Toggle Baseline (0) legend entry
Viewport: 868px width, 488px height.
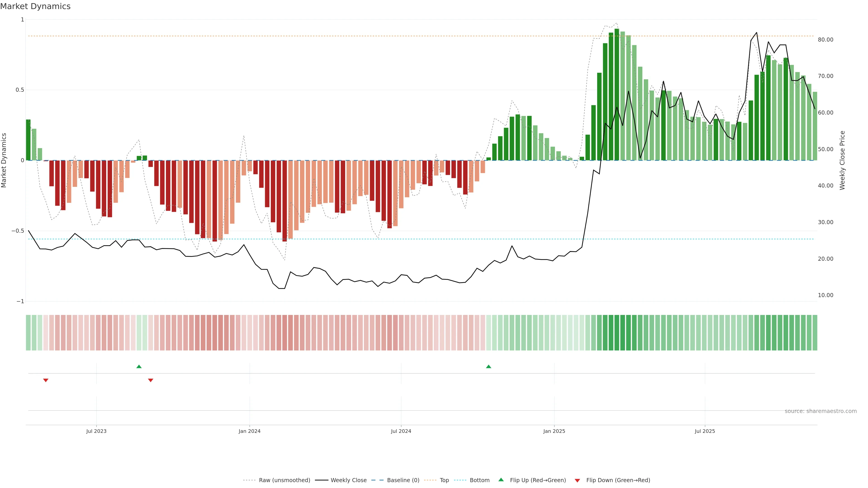403,480
